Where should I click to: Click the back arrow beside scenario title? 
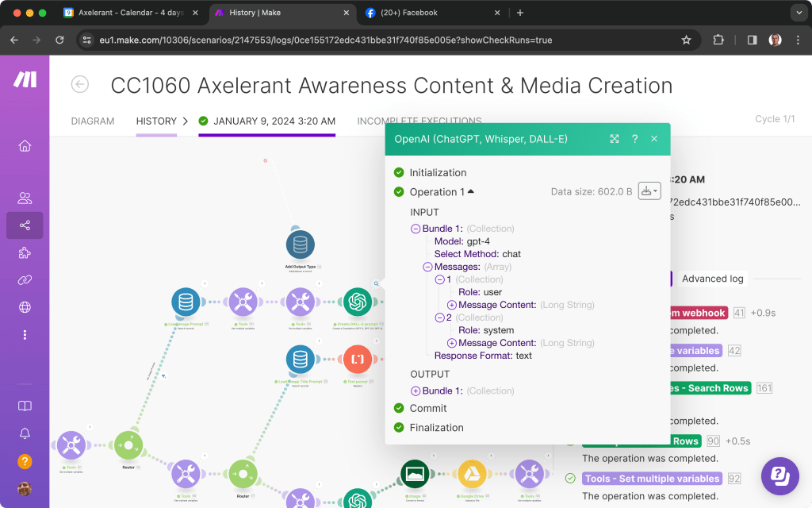point(80,85)
